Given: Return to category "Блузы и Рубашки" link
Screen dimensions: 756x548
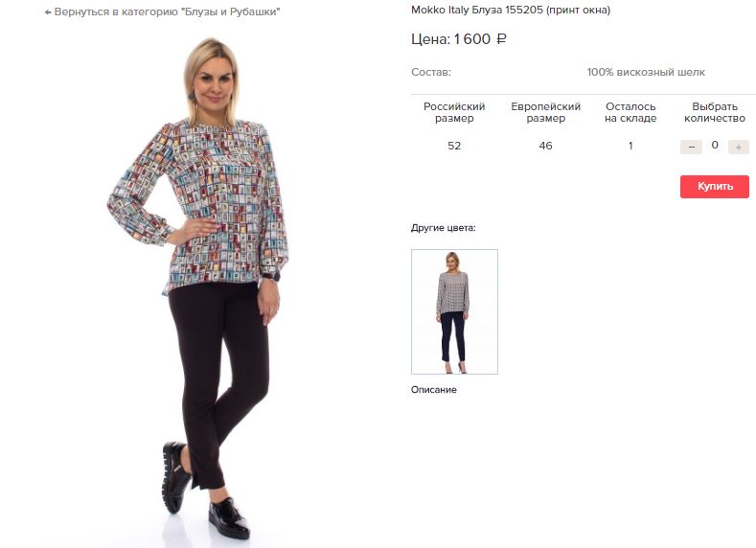Looking at the screenshot, I should pyautogui.click(x=163, y=12).
